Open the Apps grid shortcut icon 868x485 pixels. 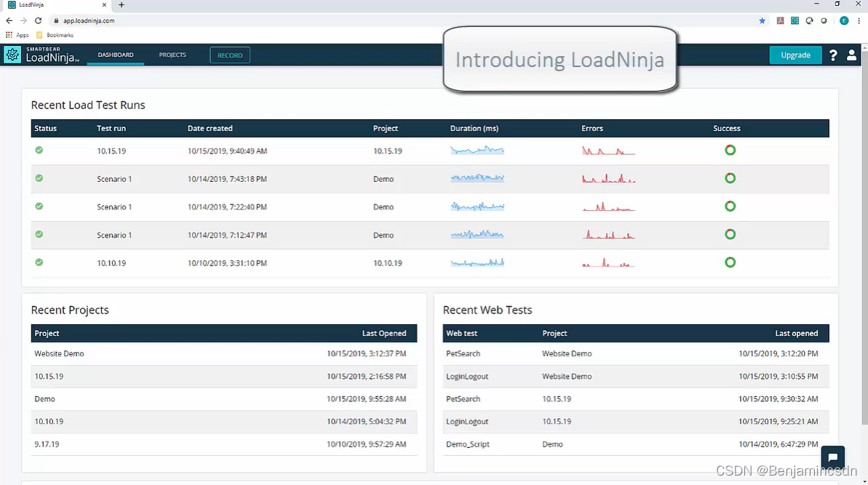pyautogui.click(x=9, y=35)
